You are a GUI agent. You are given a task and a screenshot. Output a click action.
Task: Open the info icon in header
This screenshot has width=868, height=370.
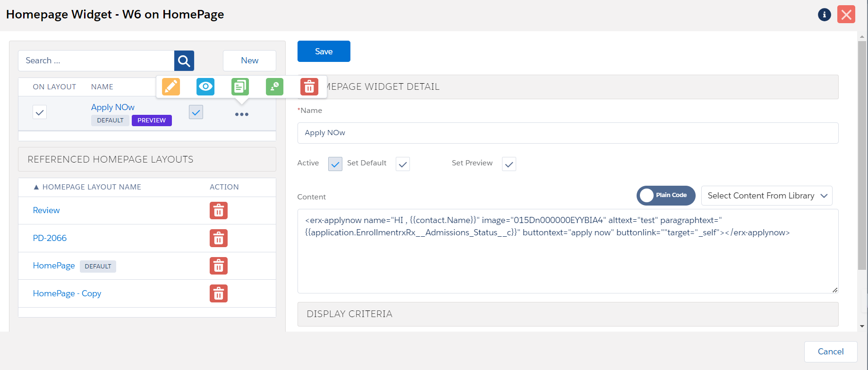pos(824,15)
